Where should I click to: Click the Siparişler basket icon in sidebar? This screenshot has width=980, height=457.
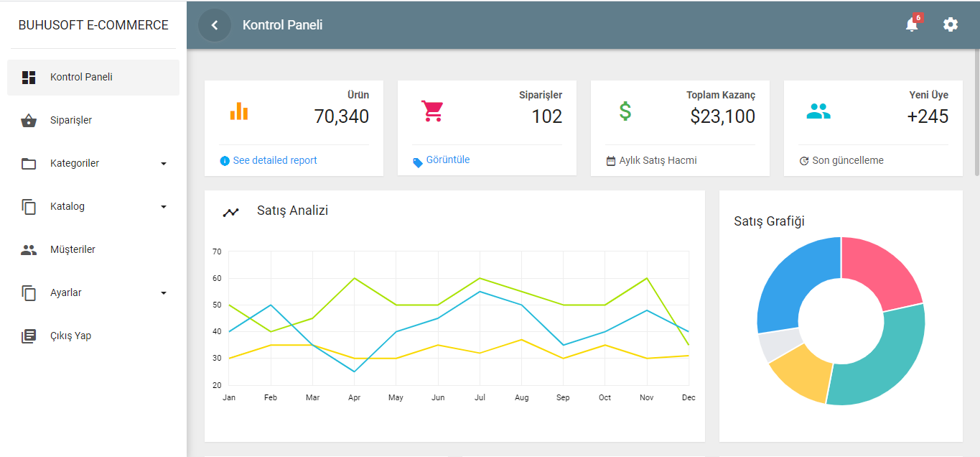click(x=29, y=121)
